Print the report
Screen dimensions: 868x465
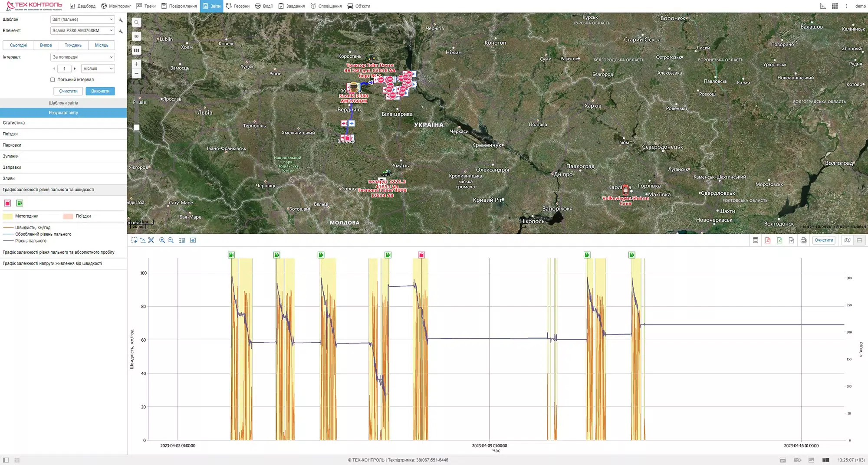click(x=804, y=240)
